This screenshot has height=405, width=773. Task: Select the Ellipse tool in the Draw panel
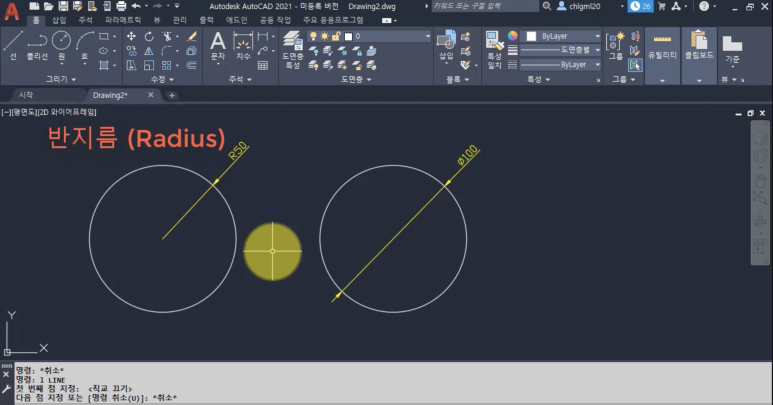point(104,51)
